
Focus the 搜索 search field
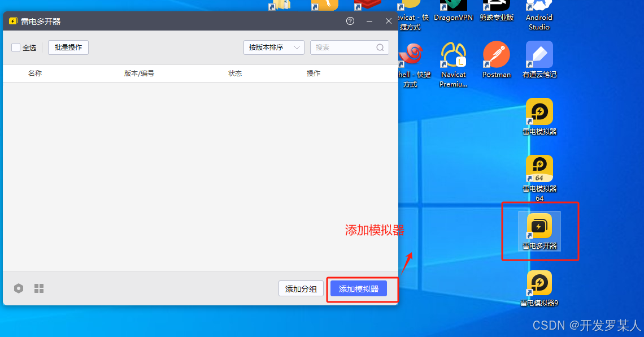point(350,47)
